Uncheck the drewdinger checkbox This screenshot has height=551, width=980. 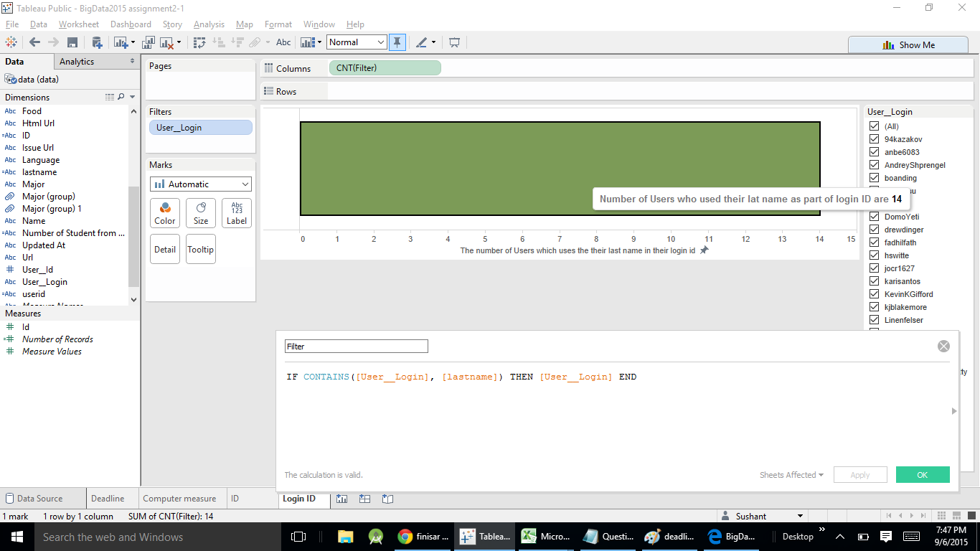(874, 230)
